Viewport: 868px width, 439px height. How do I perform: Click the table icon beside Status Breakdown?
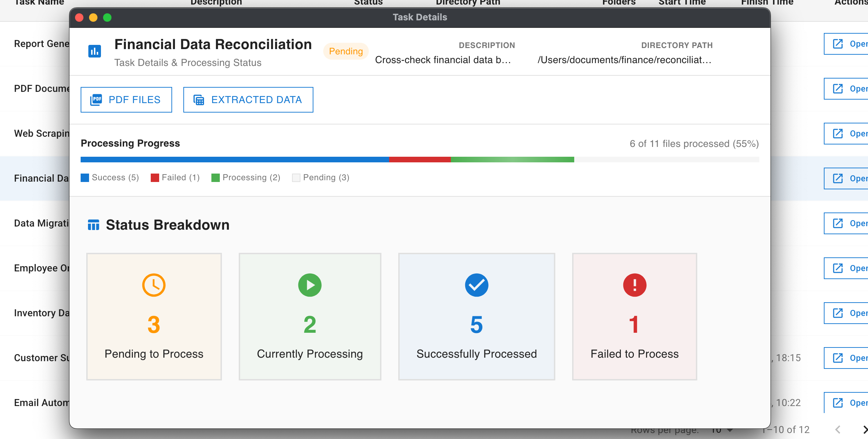(x=94, y=225)
